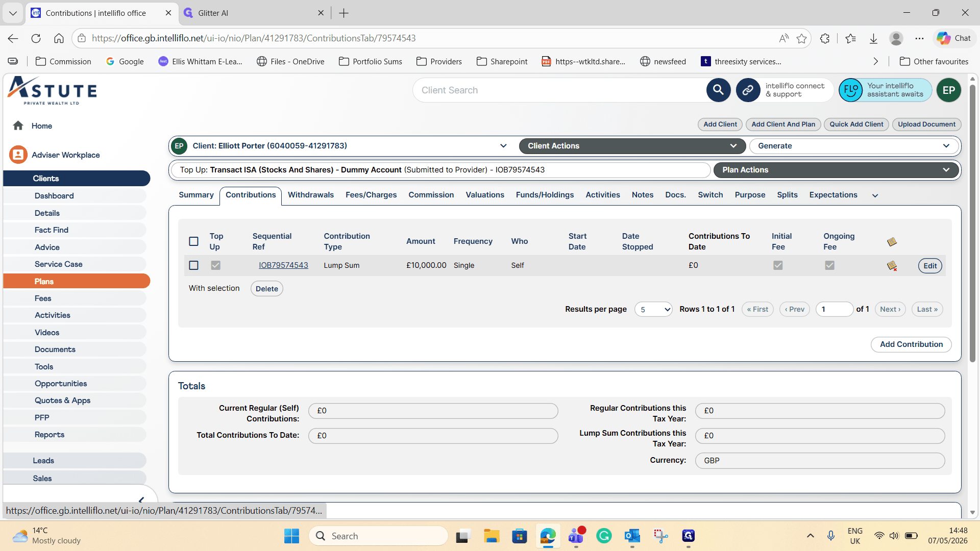
Task: Click the EP user profile avatar
Action: coord(949,90)
